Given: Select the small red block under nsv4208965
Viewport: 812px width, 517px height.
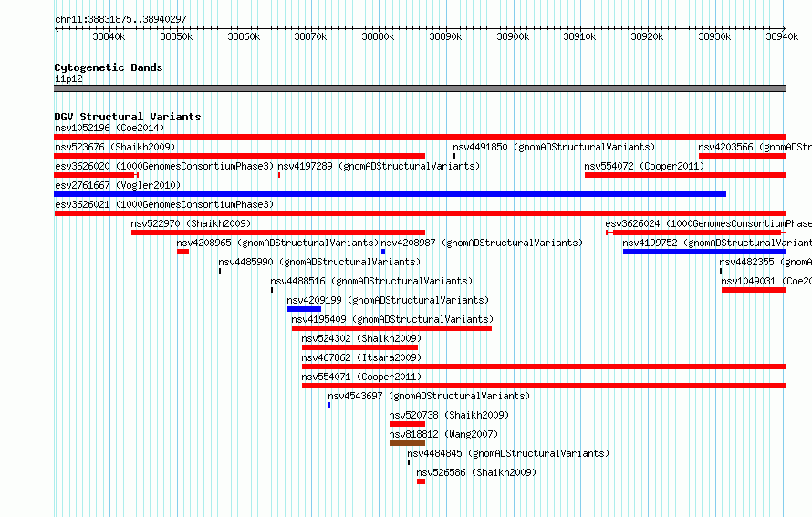Looking at the screenshot, I should 182,252.
